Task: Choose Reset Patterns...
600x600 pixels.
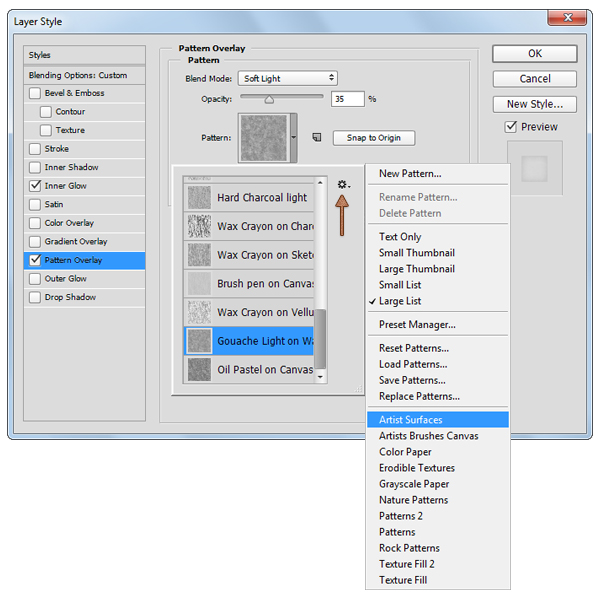Action: coord(437,348)
